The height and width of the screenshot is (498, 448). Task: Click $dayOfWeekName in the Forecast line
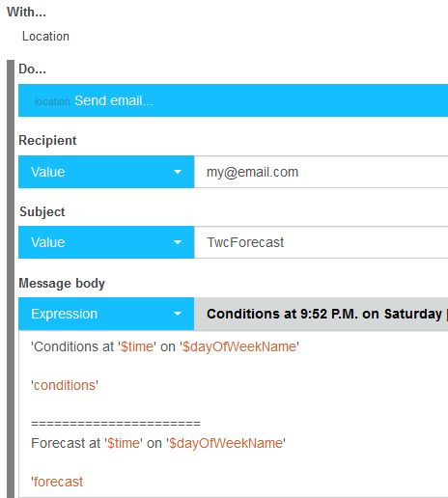[226, 443]
